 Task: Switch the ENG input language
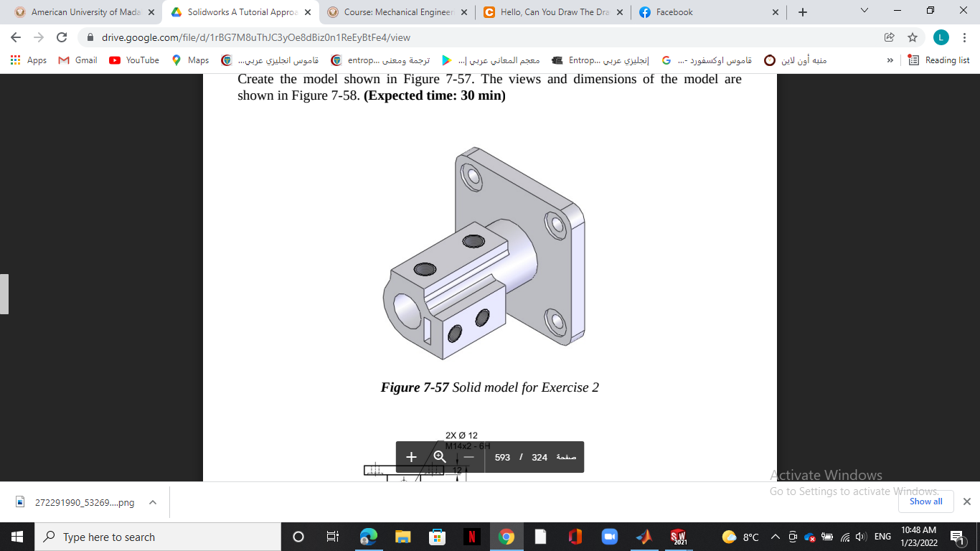[883, 537]
